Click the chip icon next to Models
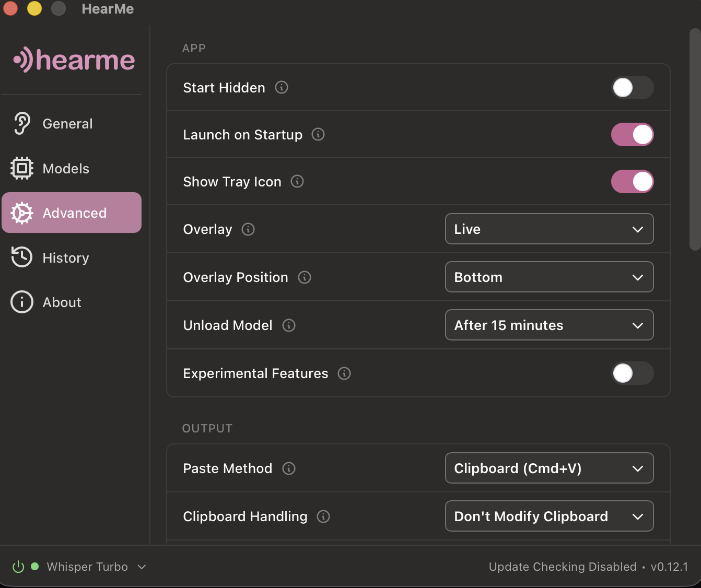The image size is (701, 588). [22, 168]
